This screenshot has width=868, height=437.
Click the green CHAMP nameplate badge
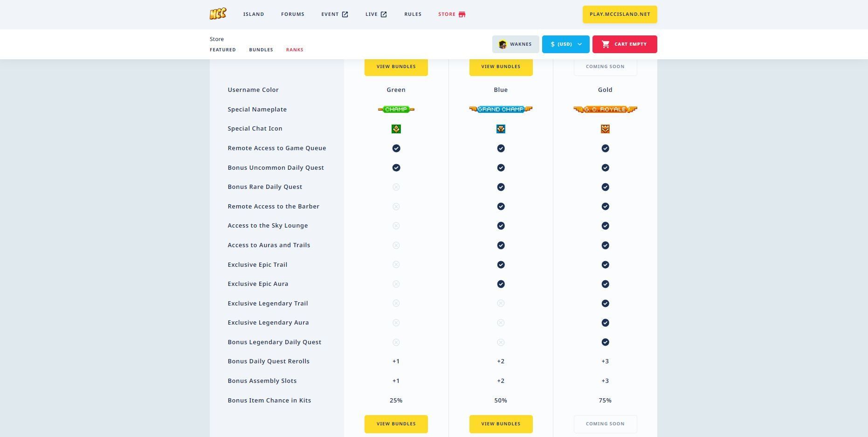point(396,109)
